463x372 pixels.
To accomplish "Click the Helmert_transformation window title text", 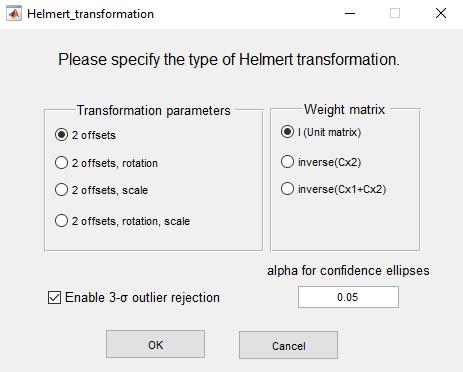I will pos(90,14).
